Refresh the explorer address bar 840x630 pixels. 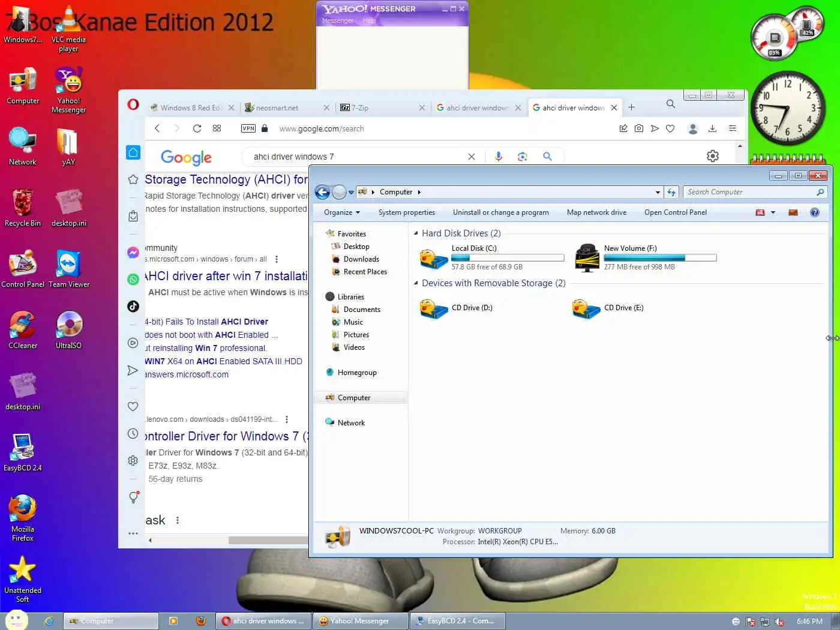point(671,192)
